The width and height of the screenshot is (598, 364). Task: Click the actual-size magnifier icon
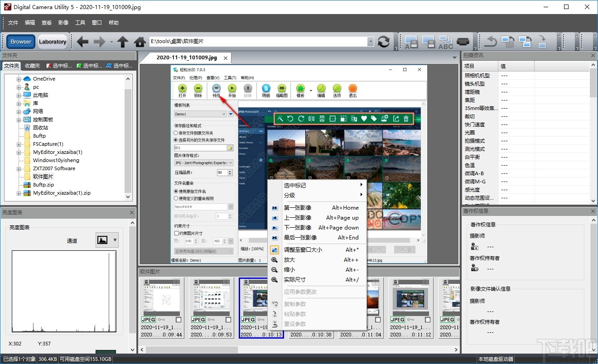(275, 280)
